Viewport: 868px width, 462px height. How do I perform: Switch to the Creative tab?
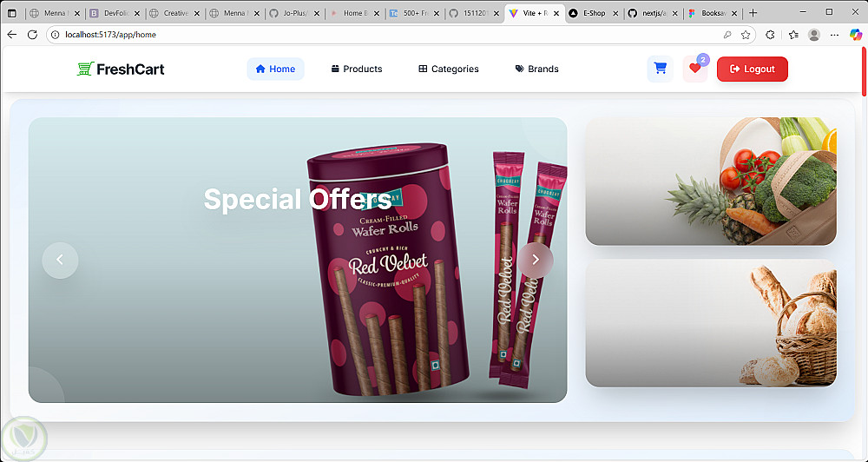[x=175, y=13]
